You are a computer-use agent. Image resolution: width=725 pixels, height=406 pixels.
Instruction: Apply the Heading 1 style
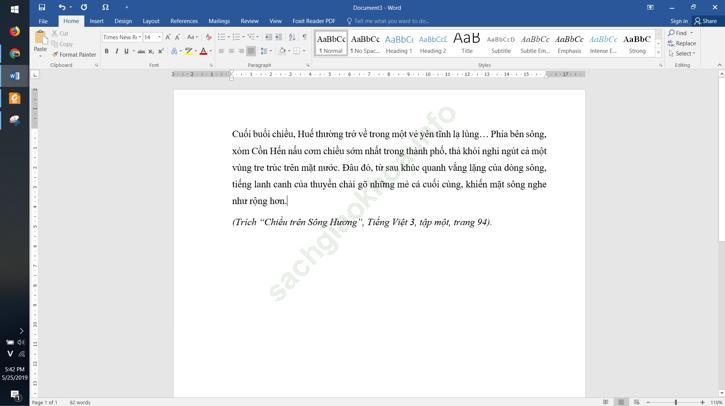(399, 43)
